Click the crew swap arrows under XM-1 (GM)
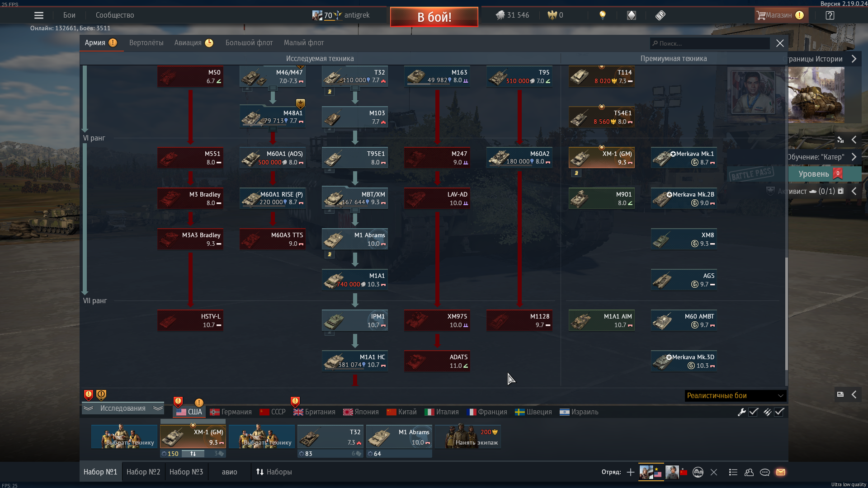Screen dimensions: 868x488 tap(193, 454)
